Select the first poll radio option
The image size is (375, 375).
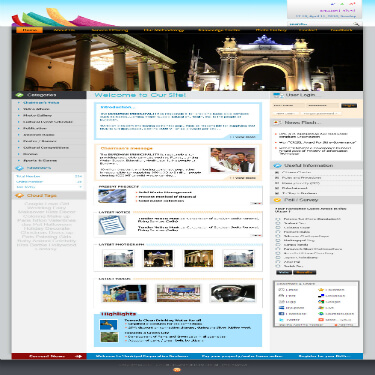[x=278, y=219]
